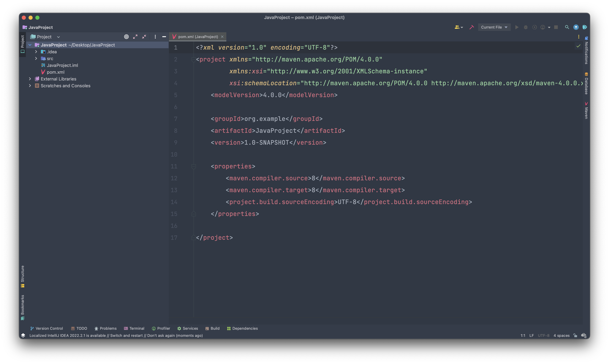Click Collapse All in Project panel
Viewport: 609px width, 364px height.
click(x=144, y=37)
